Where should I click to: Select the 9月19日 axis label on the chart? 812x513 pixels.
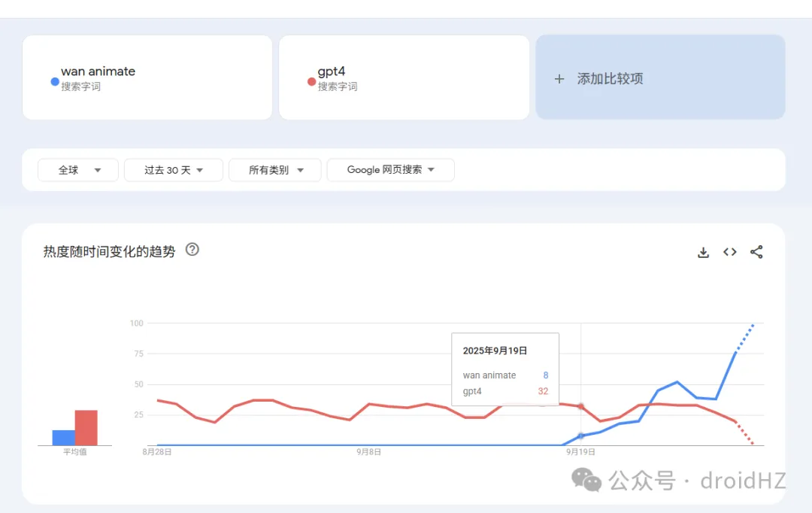(580, 451)
